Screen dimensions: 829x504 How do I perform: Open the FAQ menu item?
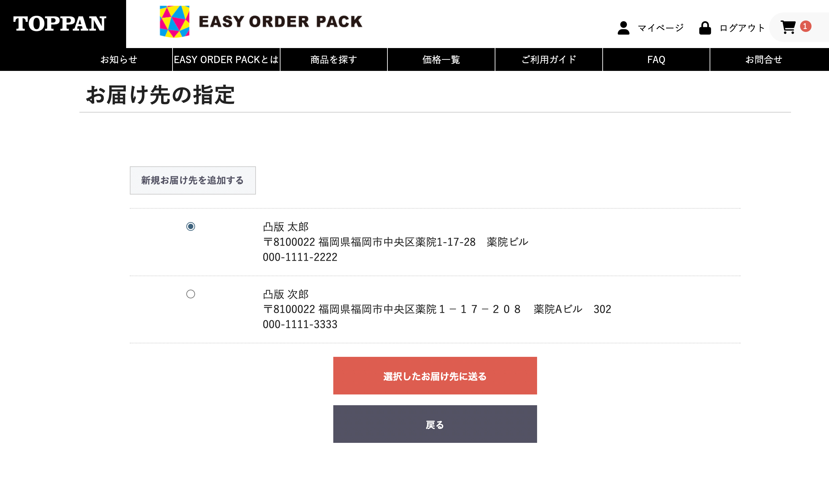click(656, 59)
